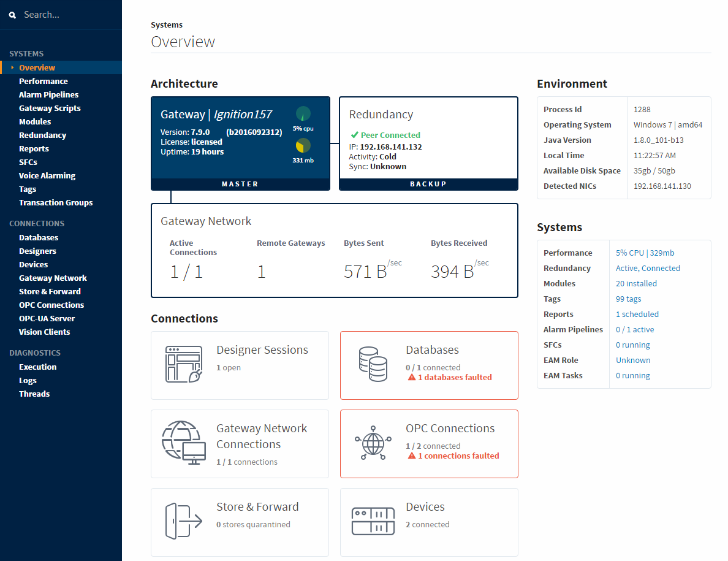The width and height of the screenshot is (728, 561).
Task: Open the "Active, Connected" redundancy link
Action: coord(648,268)
